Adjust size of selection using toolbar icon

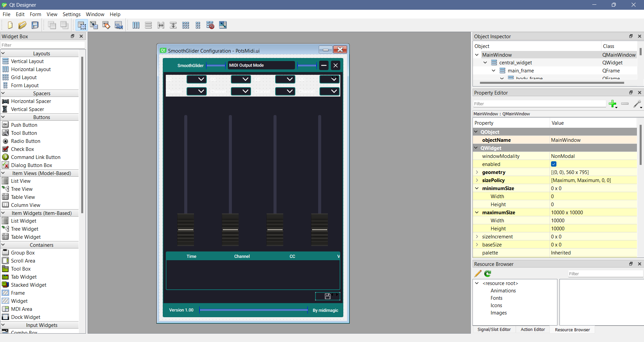click(x=222, y=25)
